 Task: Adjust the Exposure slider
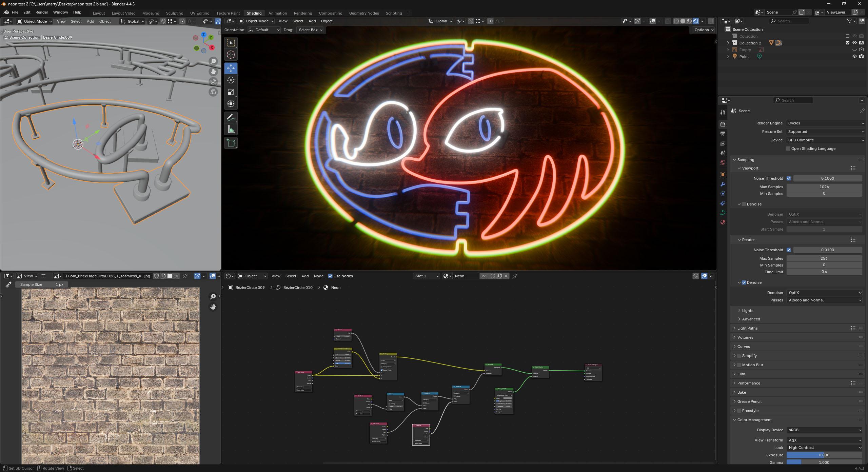(824, 455)
